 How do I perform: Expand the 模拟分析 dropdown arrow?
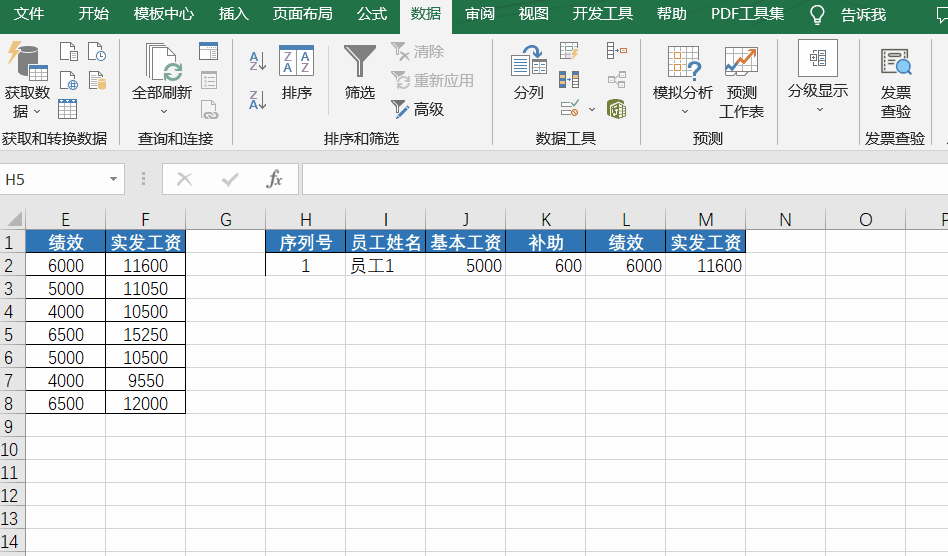click(684, 112)
